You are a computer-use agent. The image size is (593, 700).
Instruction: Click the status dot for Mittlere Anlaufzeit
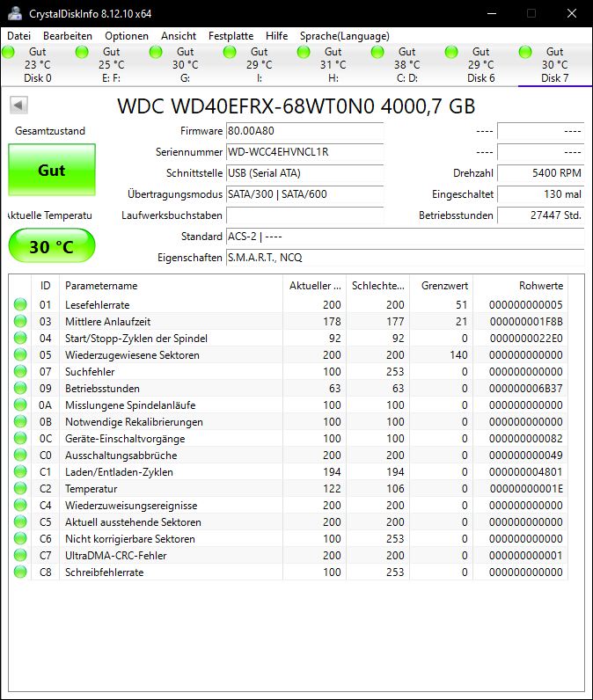(20, 321)
